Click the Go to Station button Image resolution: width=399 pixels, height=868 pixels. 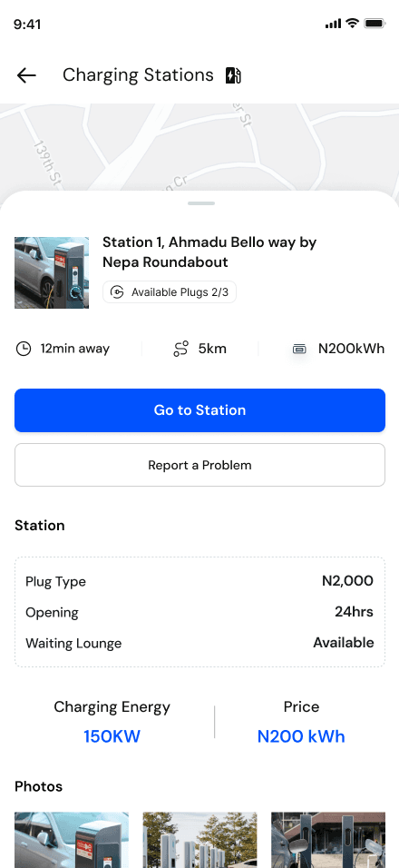(199, 410)
